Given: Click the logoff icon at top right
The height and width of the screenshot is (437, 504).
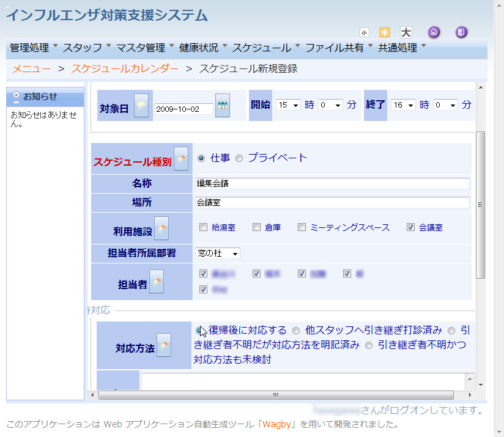Looking at the screenshot, I should click(461, 32).
